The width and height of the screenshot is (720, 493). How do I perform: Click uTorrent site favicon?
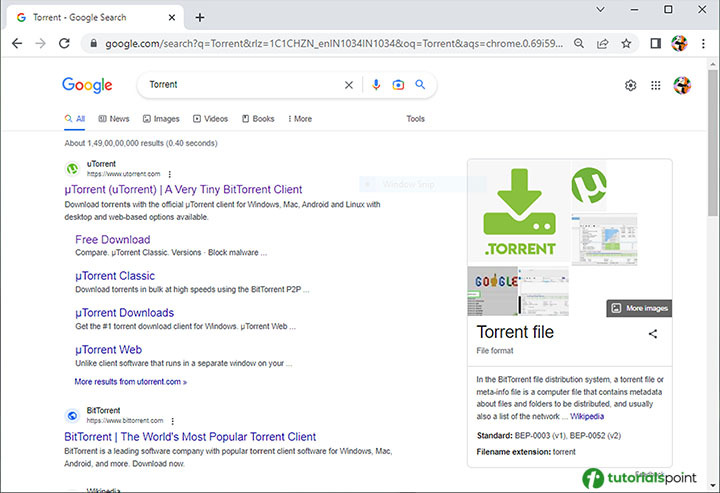tap(72, 169)
